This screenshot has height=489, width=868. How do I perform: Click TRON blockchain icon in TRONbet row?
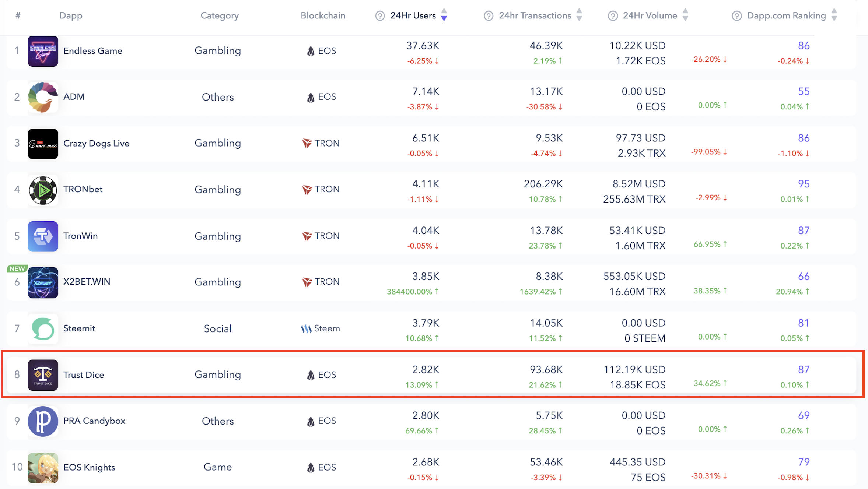(x=307, y=189)
